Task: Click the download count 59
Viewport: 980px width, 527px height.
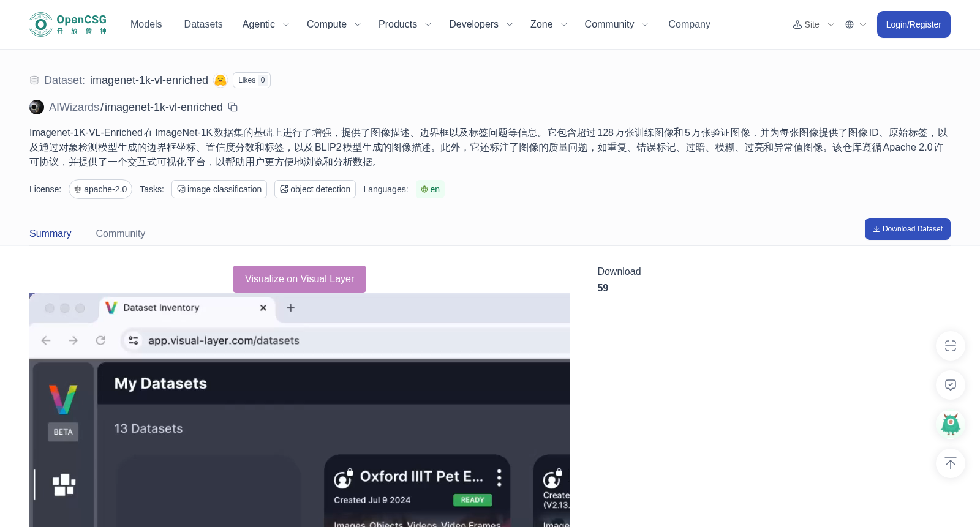Action: point(603,288)
